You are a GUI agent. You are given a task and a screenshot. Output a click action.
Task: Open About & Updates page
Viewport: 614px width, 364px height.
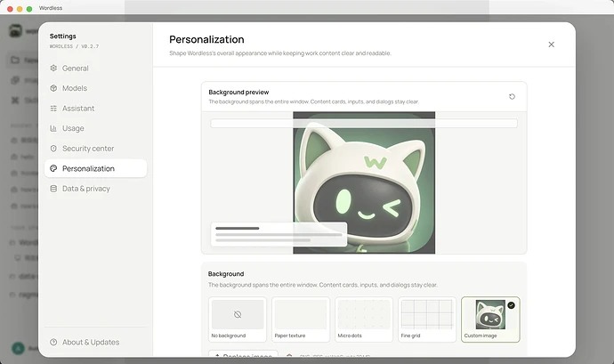[x=95, y=342]
